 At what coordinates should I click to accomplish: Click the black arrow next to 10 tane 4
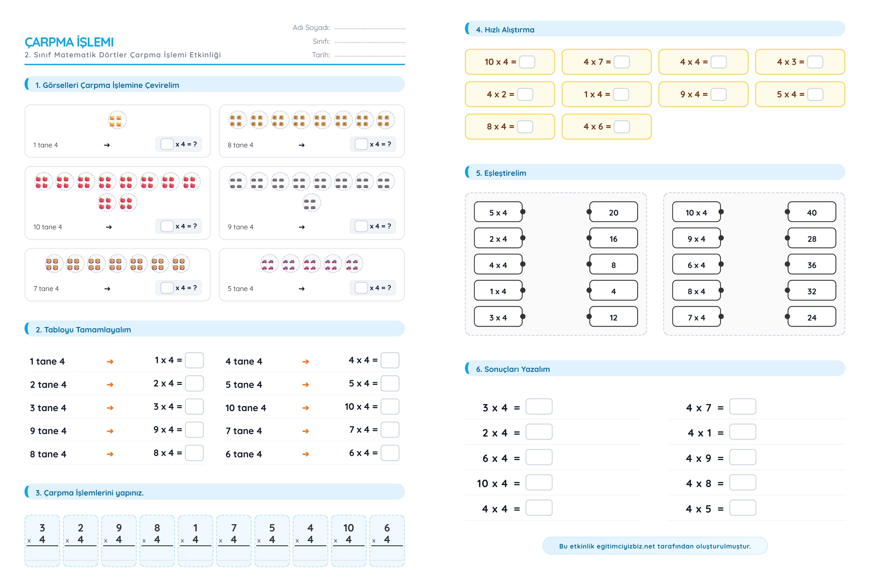tap(109, 227)
